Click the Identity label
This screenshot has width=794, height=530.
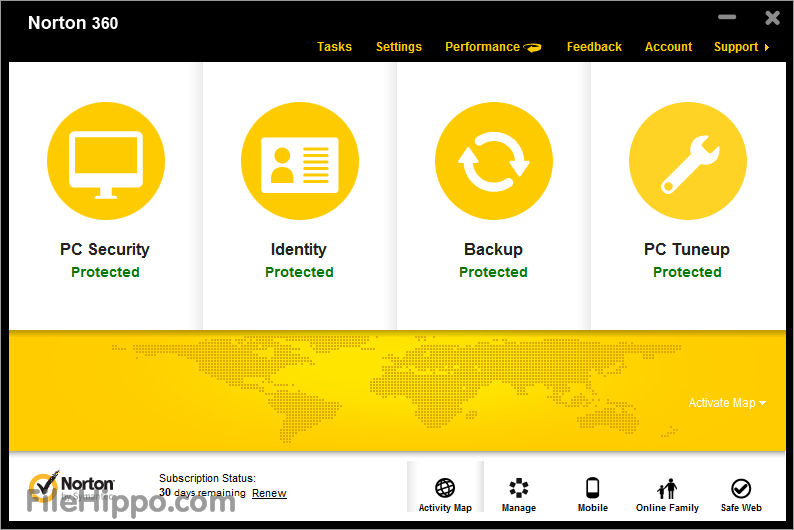(x=299, y=249)
